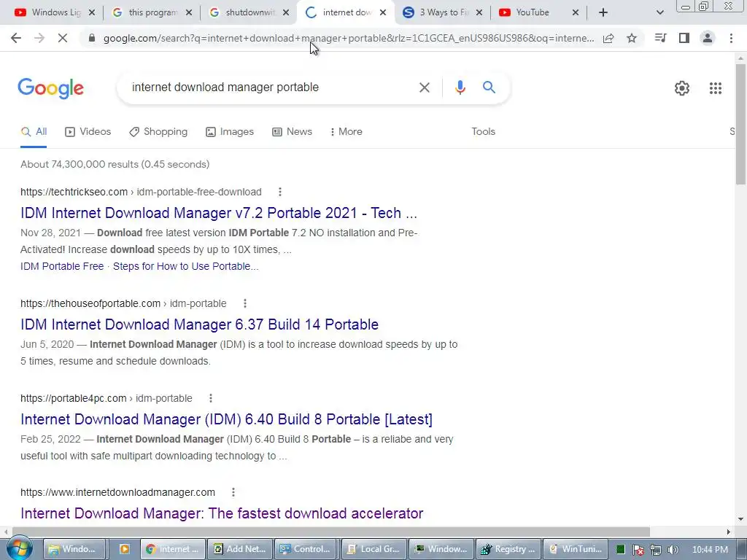
Task: Open WinTuni... taskbar button
Action: pos(576,549)
